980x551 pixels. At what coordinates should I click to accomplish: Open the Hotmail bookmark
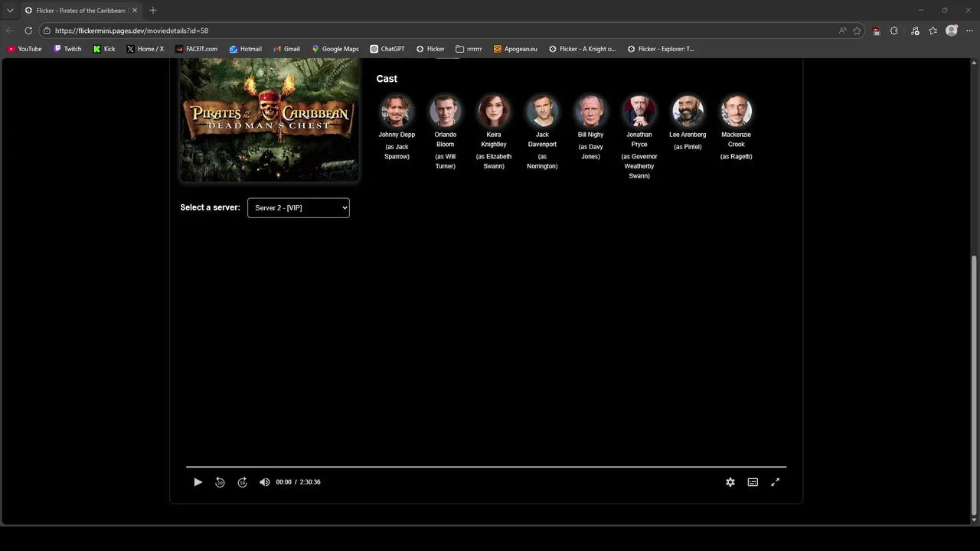(x=245, y=49)
